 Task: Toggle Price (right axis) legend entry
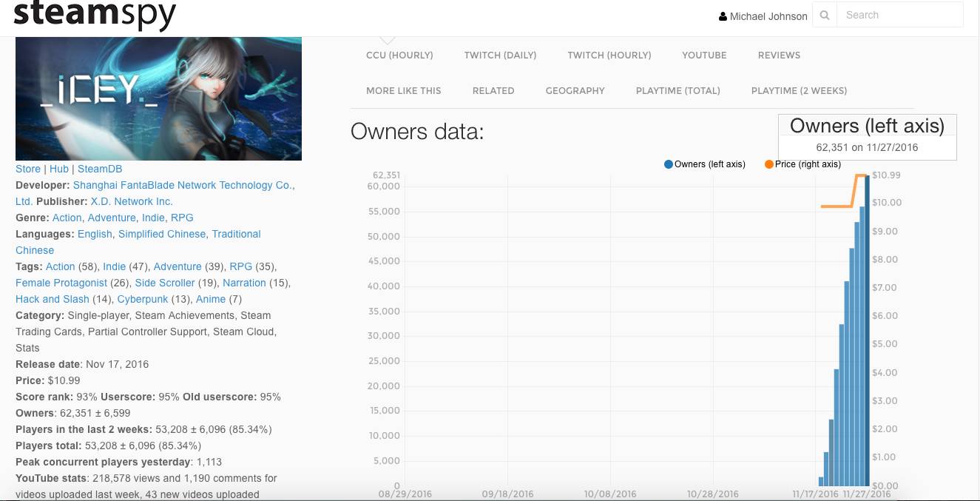(x=802, y=164)
